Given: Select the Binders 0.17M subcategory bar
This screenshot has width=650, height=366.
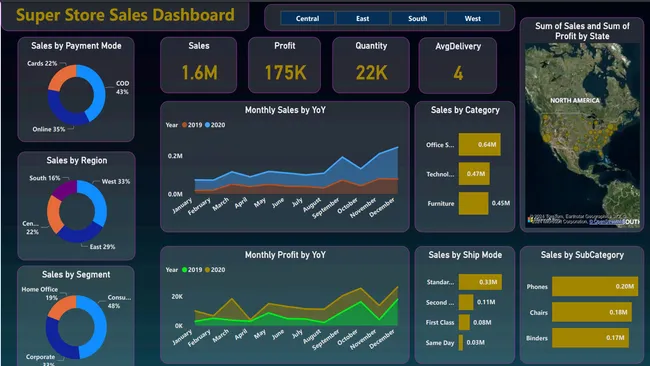Looking at the screenshot, I should point(590,338).
